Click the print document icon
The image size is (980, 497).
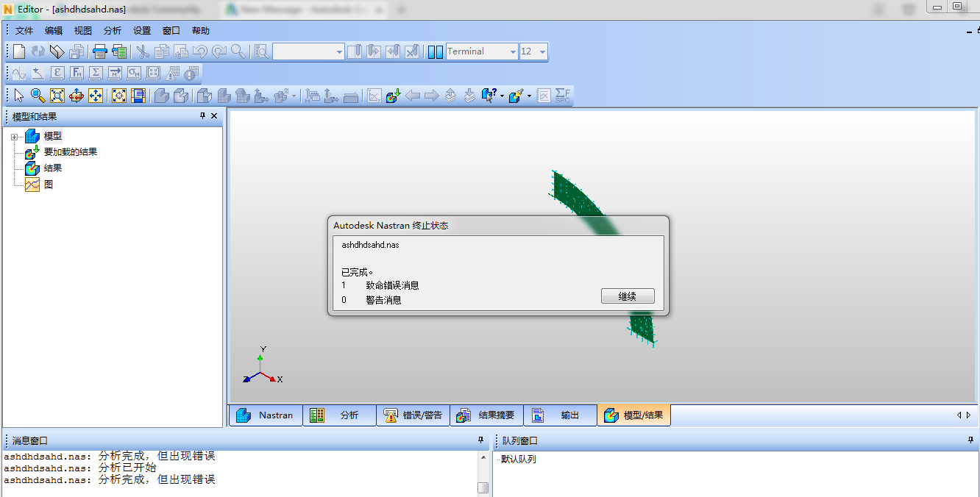(98, 51)
